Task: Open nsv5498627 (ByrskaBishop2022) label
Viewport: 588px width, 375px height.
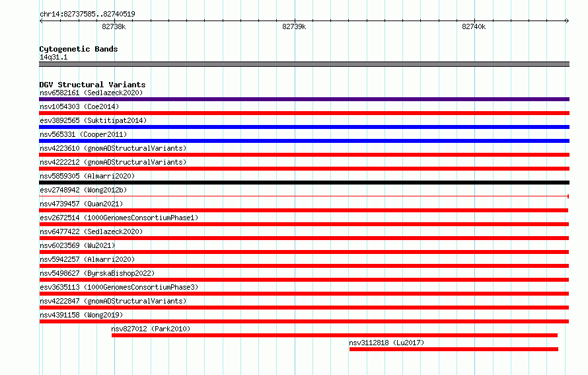Action: tap(97, 273)
